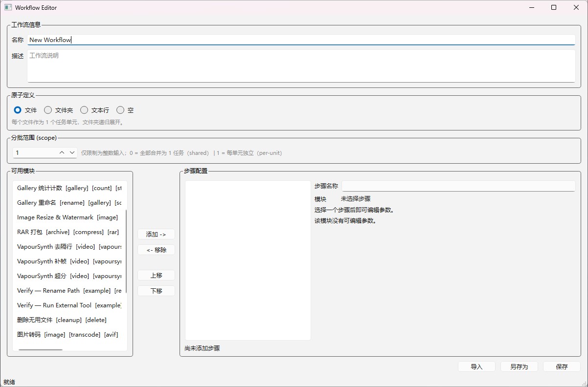Click the 未选择步骤 module label
The height and width of the screenshot is (387, 588).
click(356, 199)
